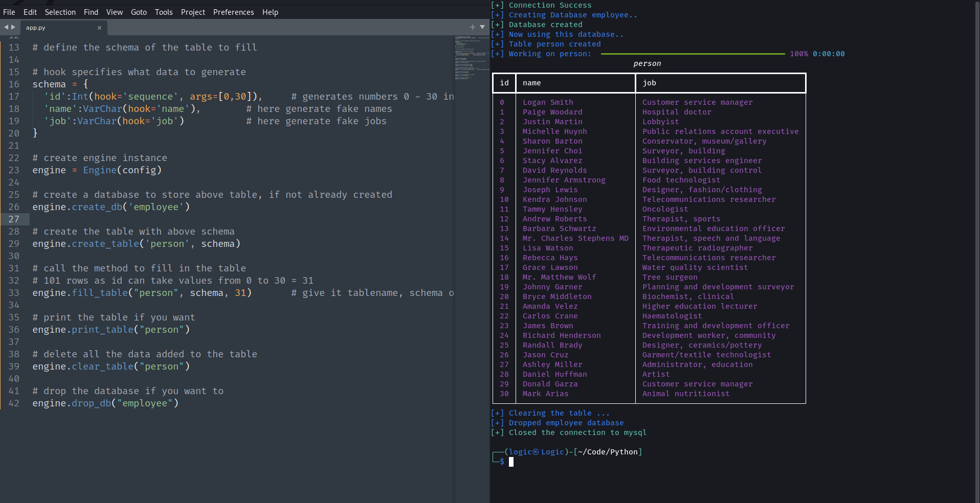
Task: Open the Find menu
Action: [91, 12]
